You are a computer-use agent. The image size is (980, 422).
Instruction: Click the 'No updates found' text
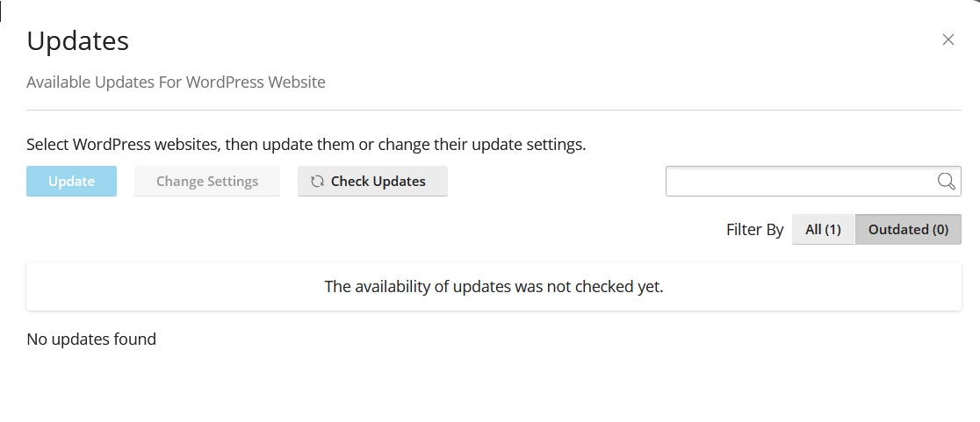pos(91,339)
